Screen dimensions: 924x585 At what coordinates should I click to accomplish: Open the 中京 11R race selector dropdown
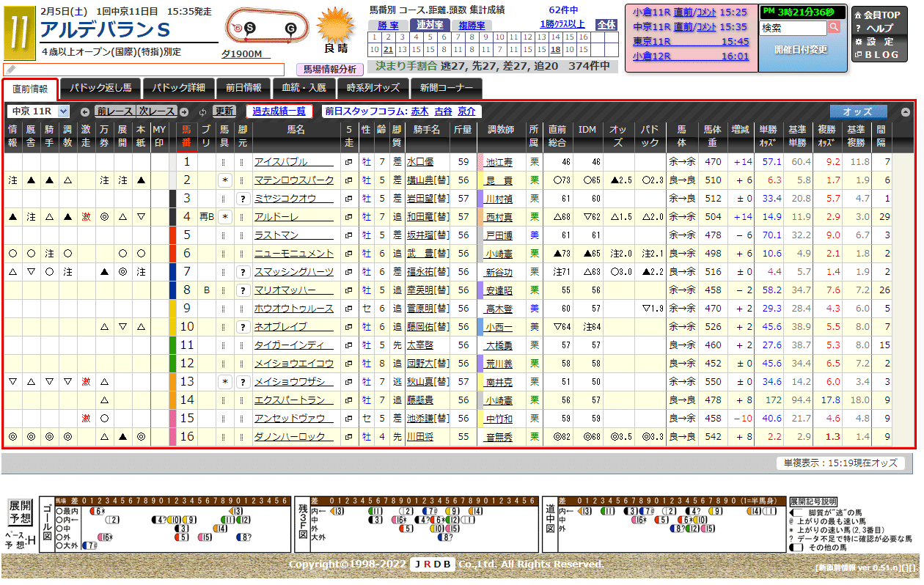pyautogui.click(x=37, y=111)
